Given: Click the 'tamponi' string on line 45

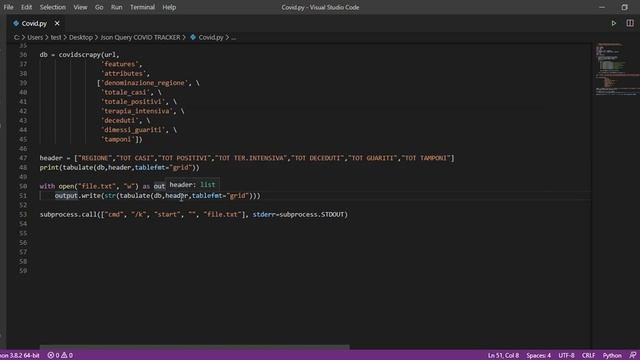Looking at the screenshot, I should [118, 139].
